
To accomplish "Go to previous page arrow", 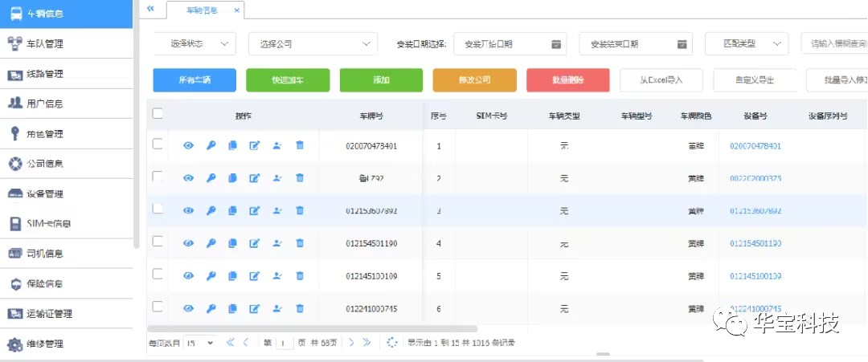I will pos(246,343).
